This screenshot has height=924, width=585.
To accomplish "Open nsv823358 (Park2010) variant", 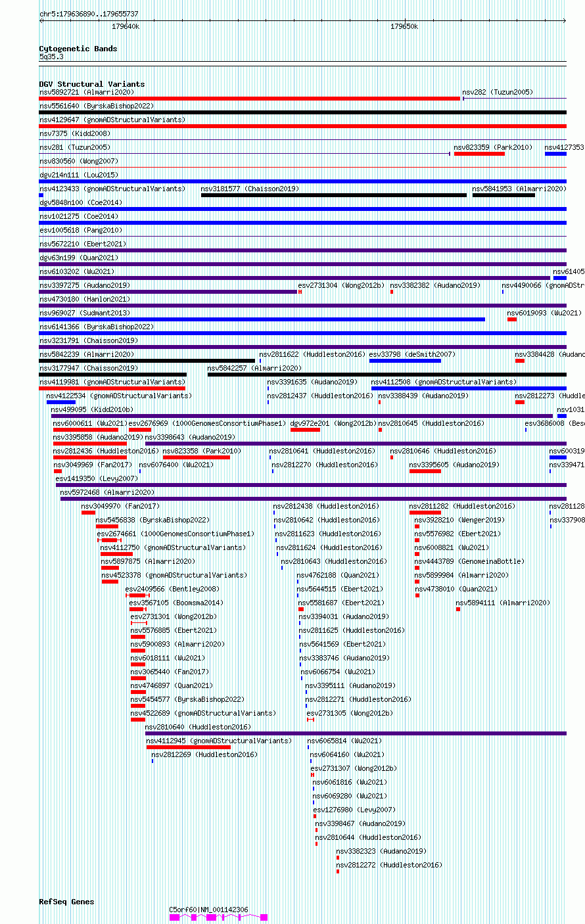I will point(202,451).
